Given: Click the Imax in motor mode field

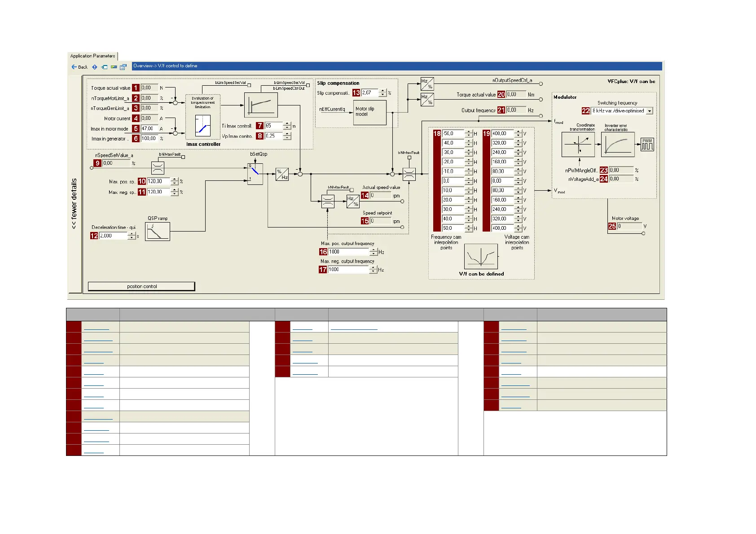Looking at the screenshot, I should 149,129.
